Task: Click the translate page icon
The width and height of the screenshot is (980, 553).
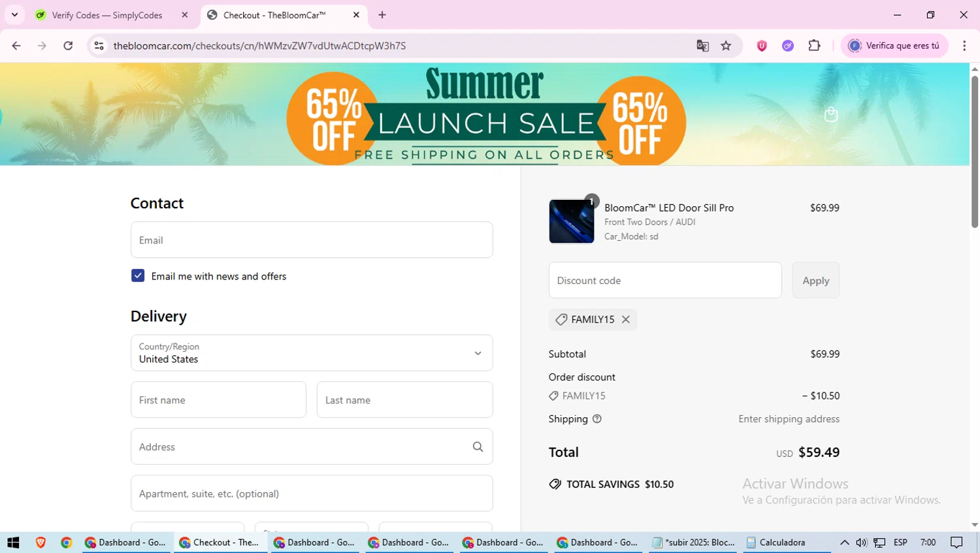Action: pos(702,46)
